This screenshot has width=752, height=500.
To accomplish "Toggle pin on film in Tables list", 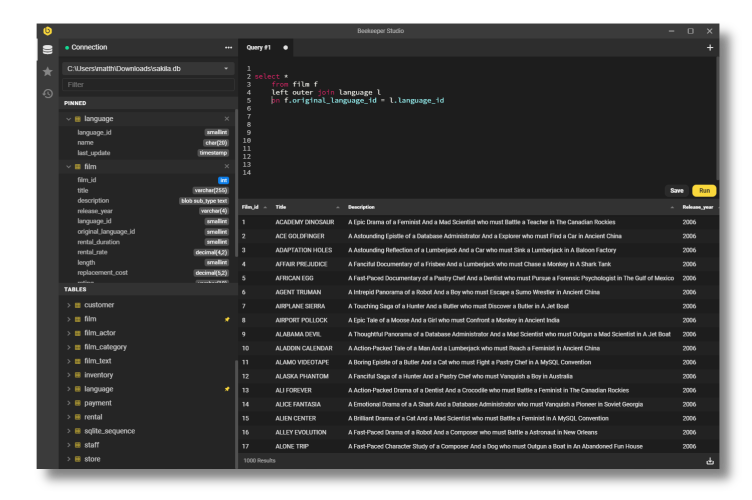I will tap(226, 319).
